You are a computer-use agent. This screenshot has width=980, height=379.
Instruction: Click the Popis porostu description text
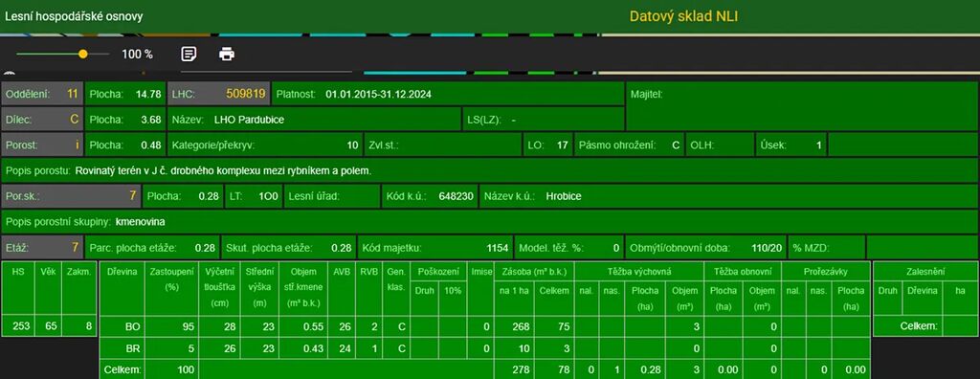(223, 170)
